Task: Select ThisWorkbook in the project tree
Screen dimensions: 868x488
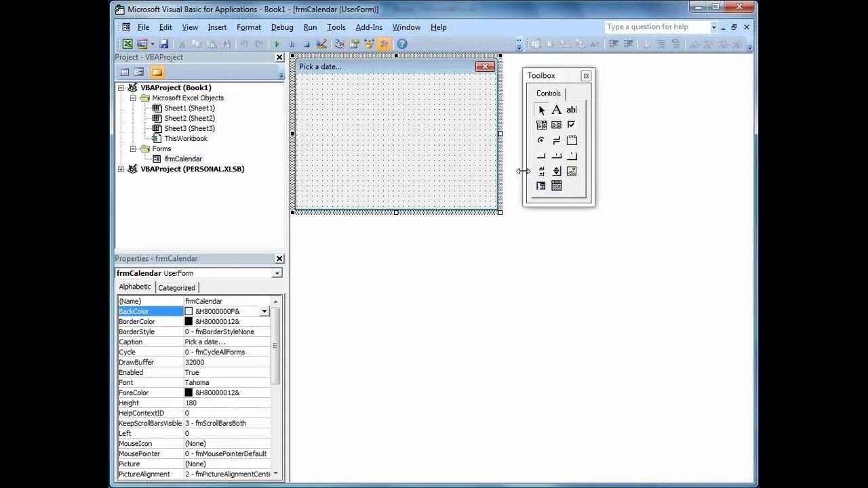Action: (x=186, y=138)
